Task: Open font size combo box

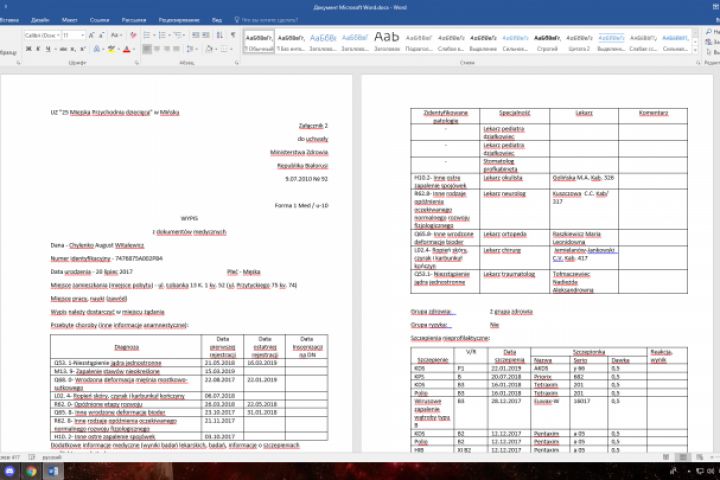Action: [73, 35]
